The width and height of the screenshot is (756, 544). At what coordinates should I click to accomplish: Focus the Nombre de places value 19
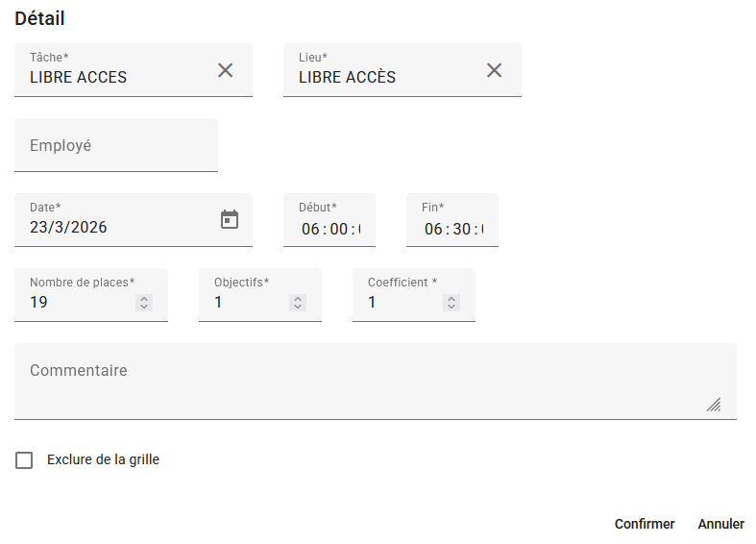click(77, 303)
